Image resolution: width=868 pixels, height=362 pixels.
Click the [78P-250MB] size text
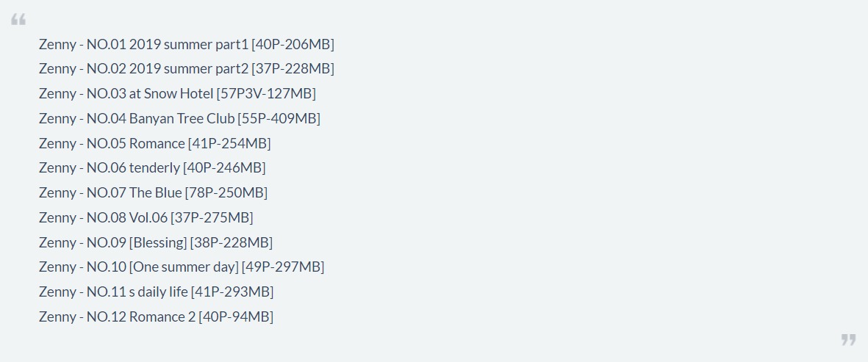coord(226,192)
